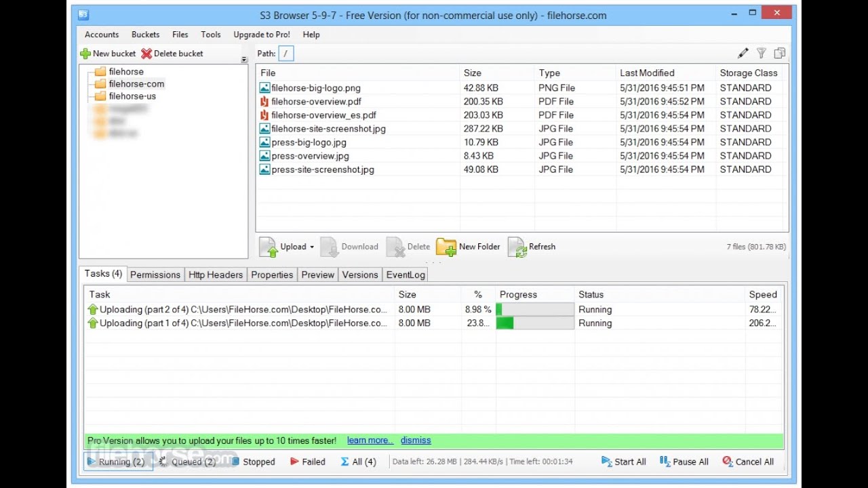The height and width of the screenshot is (488, 868).
Task: Select file press-site-screenshot.jpg
Action: (323, 169)
